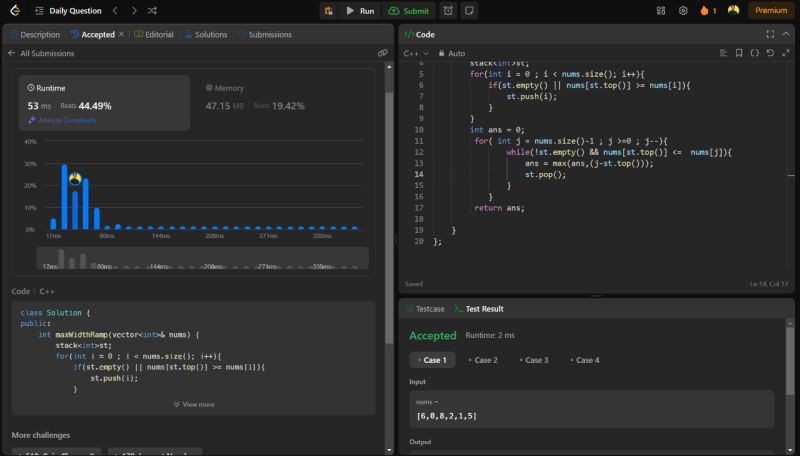Click the debugger icon beside Run
This screenshot has height=456, width=800.
[329, 11]
